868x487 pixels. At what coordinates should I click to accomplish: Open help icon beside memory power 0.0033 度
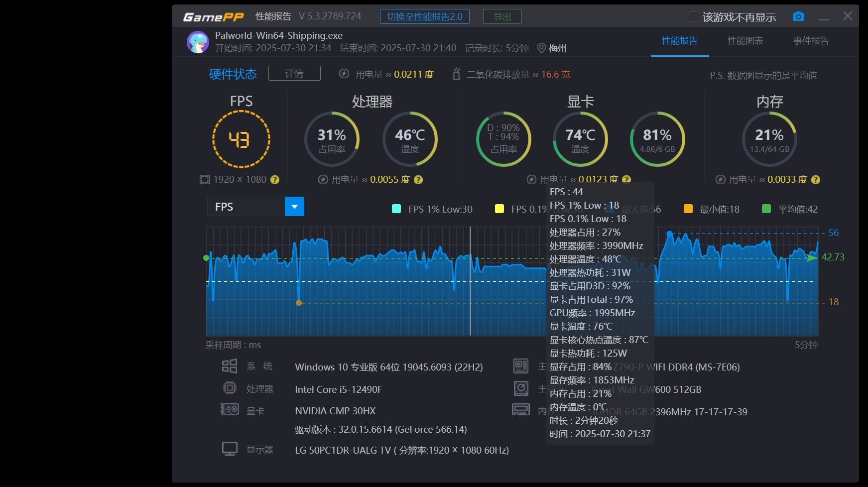point(816,180)
